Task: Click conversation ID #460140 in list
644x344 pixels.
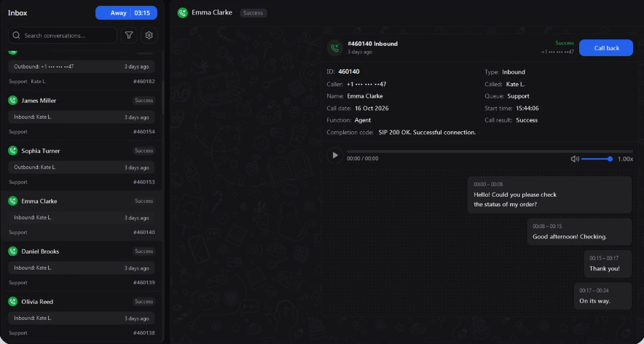Action: coord(144,232)
